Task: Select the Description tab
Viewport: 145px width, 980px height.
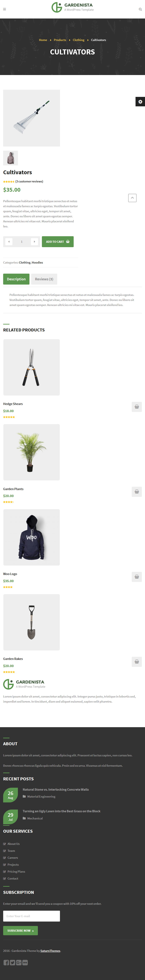Action: click(16, 279)
